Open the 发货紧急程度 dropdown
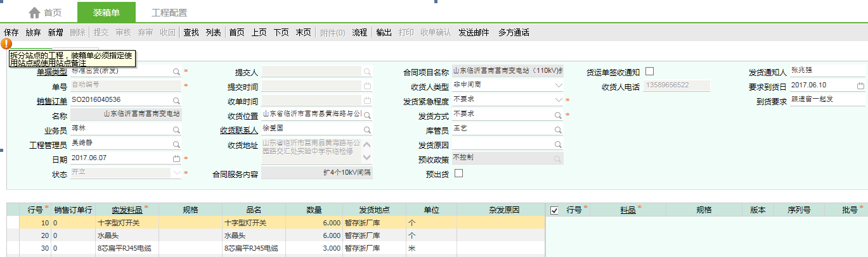Viewport: 868px width, 257px height. (558, 100)
